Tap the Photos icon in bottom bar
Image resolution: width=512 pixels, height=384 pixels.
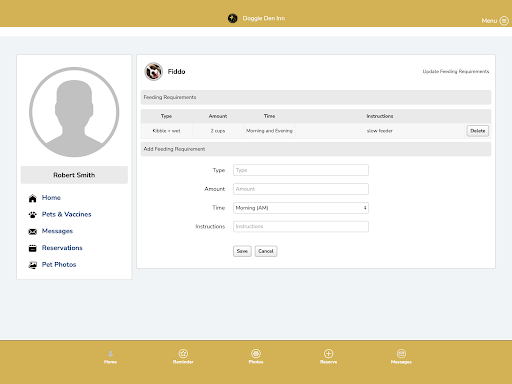tap(256, 353)
